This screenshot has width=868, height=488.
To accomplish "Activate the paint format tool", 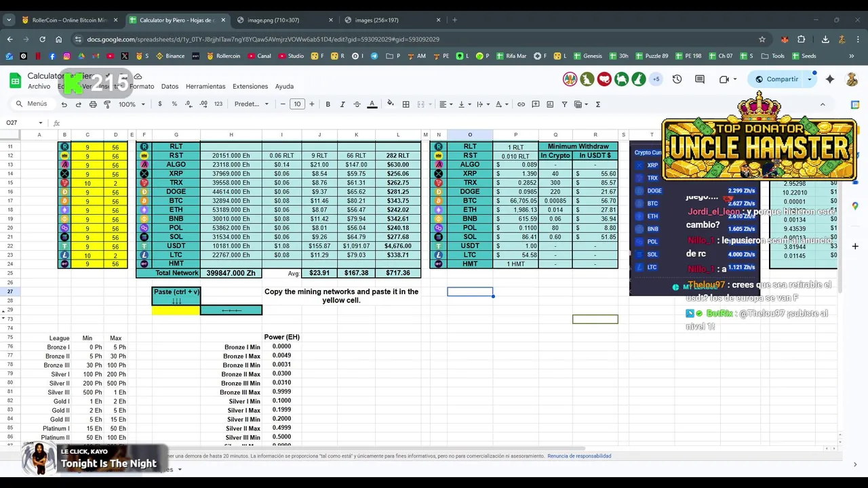I will tap(107, 104).
